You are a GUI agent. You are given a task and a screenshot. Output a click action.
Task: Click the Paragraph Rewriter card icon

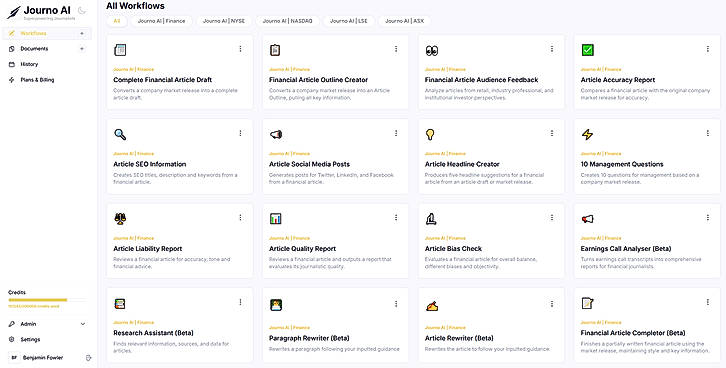276,305
